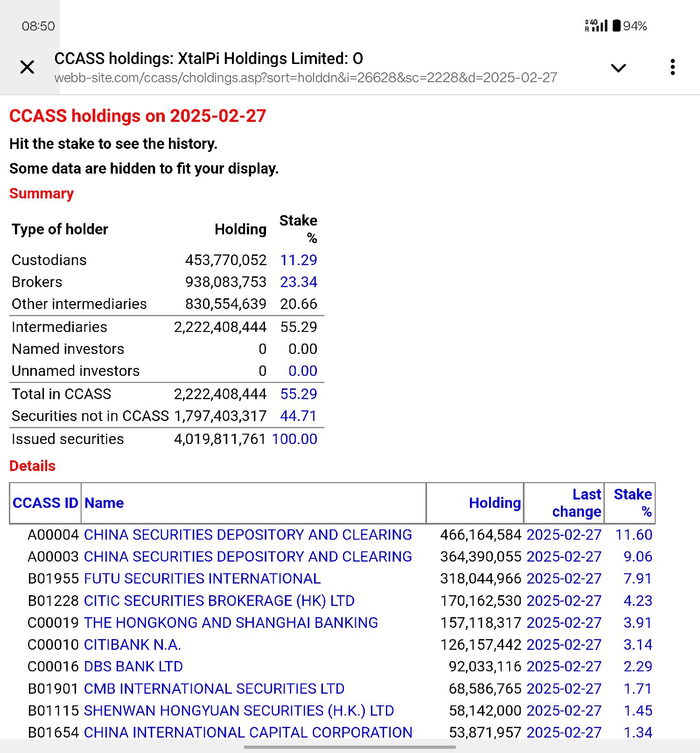Sort details table by Name
Image resolution: width=700 pixels, height=753 pixels.
point(104,503)
